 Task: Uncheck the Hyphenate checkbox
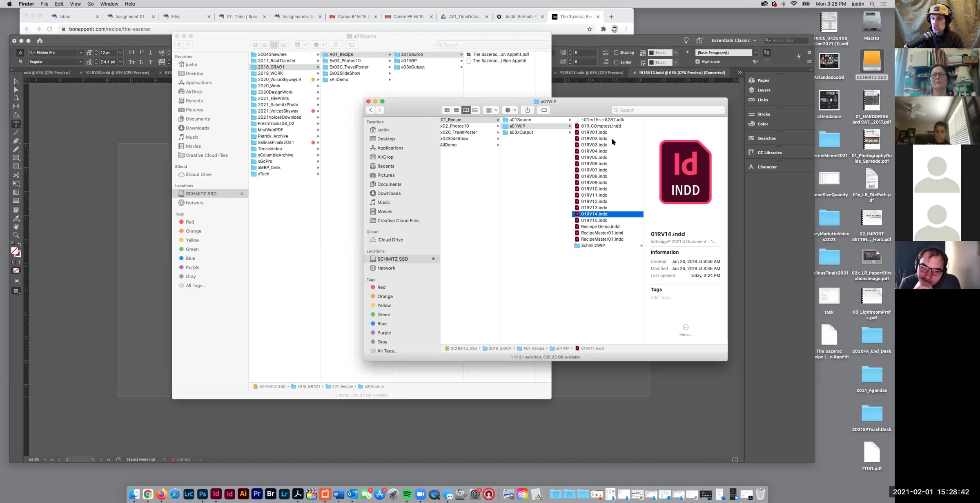click(x=697, y=62)
